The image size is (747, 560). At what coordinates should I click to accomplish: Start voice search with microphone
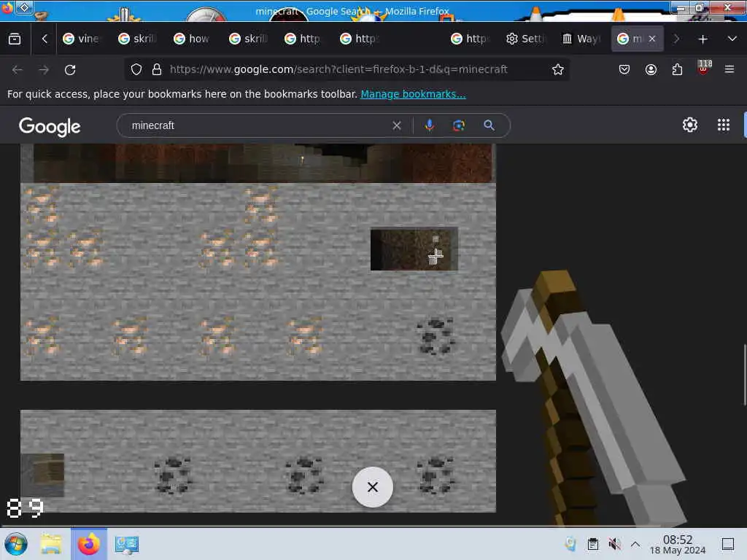click(429, 125)
